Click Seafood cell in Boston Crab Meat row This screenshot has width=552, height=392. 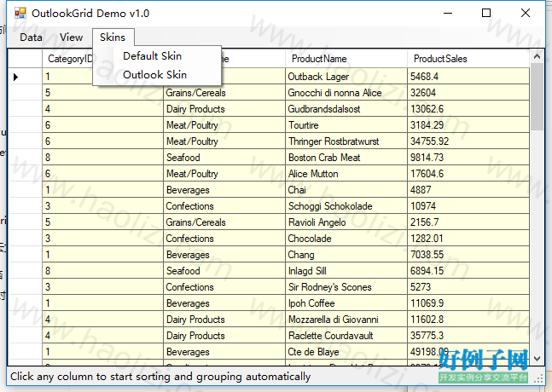point(224,157)
